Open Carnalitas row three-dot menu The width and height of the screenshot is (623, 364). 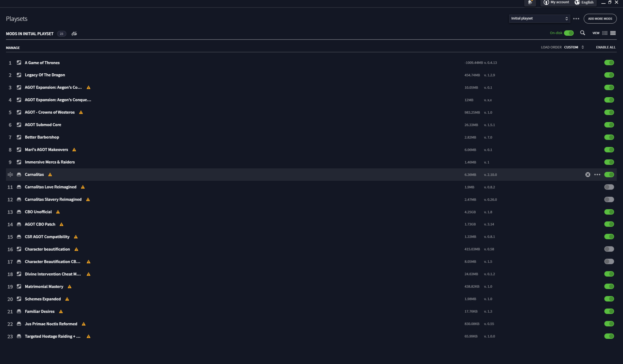[x=597, y=175]
